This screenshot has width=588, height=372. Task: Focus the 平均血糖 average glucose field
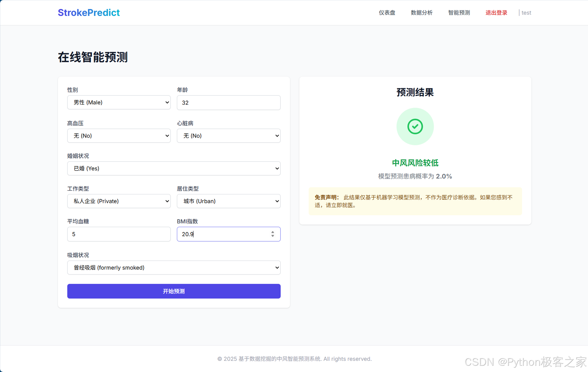pos(119,234)
